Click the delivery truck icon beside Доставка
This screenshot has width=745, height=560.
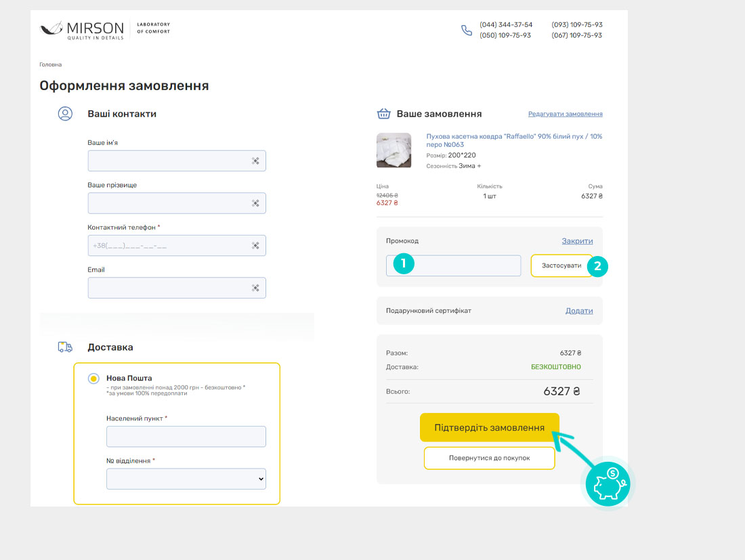tap(65, 347)
